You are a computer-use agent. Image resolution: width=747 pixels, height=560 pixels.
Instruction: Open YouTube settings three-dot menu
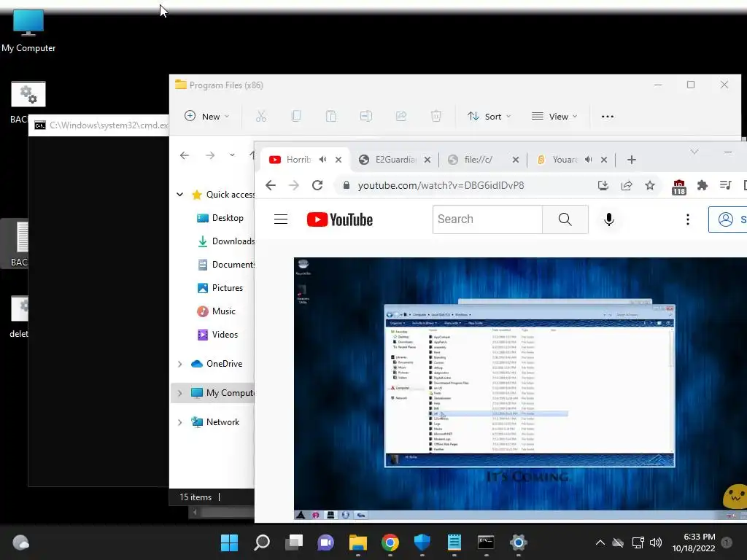tap(687, 219)
